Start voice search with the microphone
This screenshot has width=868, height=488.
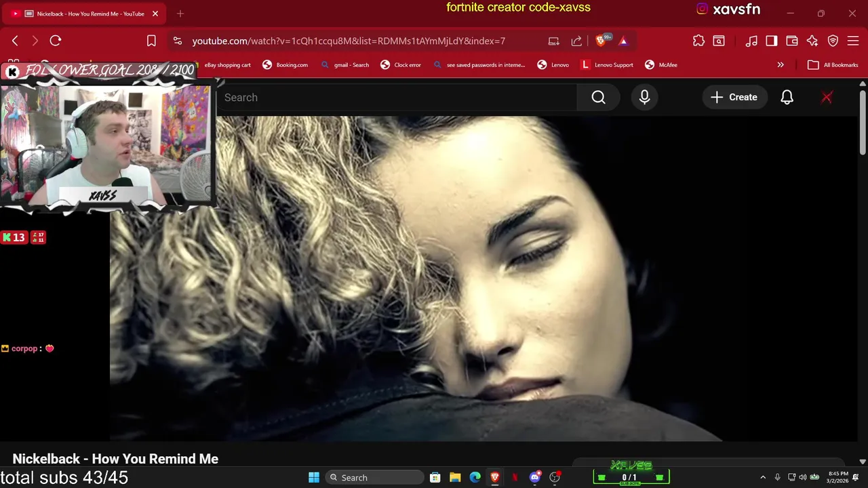(x=644, y=98)
